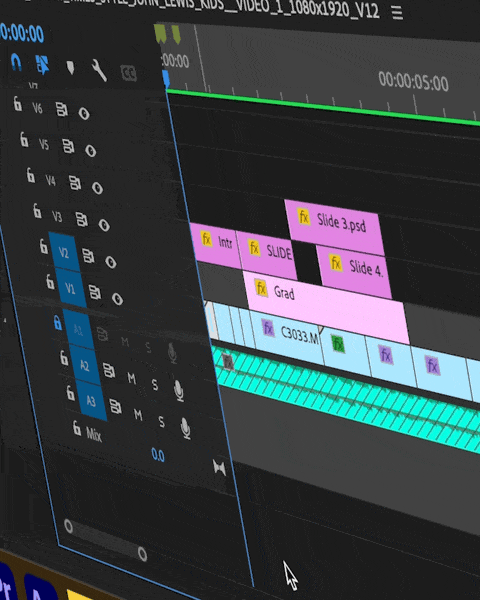Click voice-over record microphone on A2

178,391
